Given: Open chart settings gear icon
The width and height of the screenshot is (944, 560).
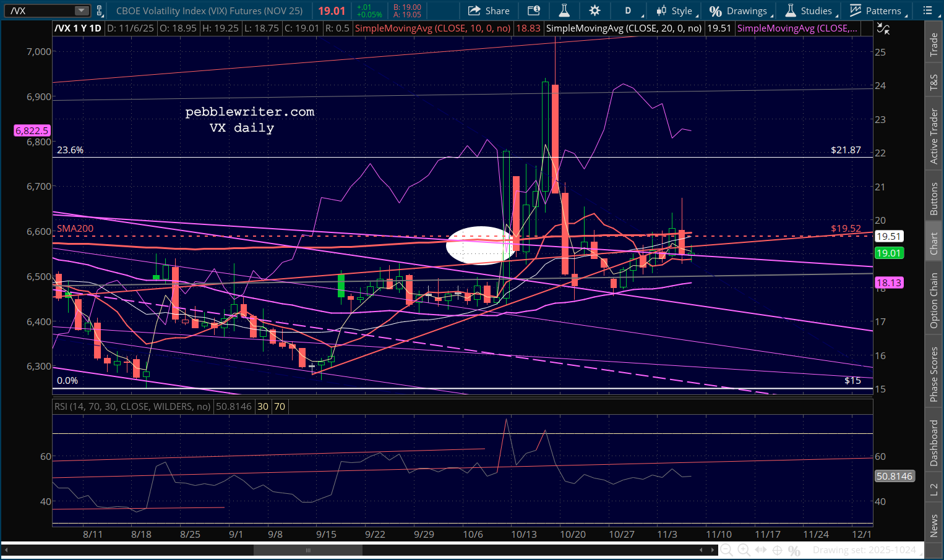Looking at the screenshot, I should (x=594, y=11).
